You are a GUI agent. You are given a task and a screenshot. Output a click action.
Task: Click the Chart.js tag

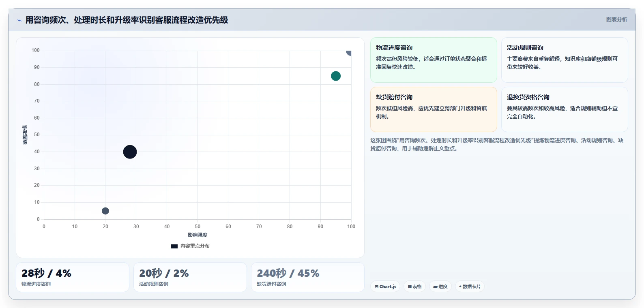coord(385,287)
